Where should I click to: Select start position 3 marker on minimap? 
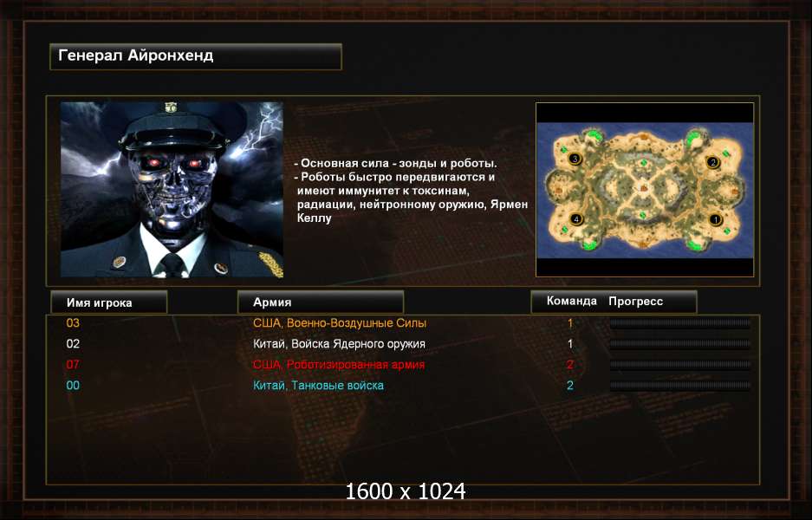click(575, 159)
